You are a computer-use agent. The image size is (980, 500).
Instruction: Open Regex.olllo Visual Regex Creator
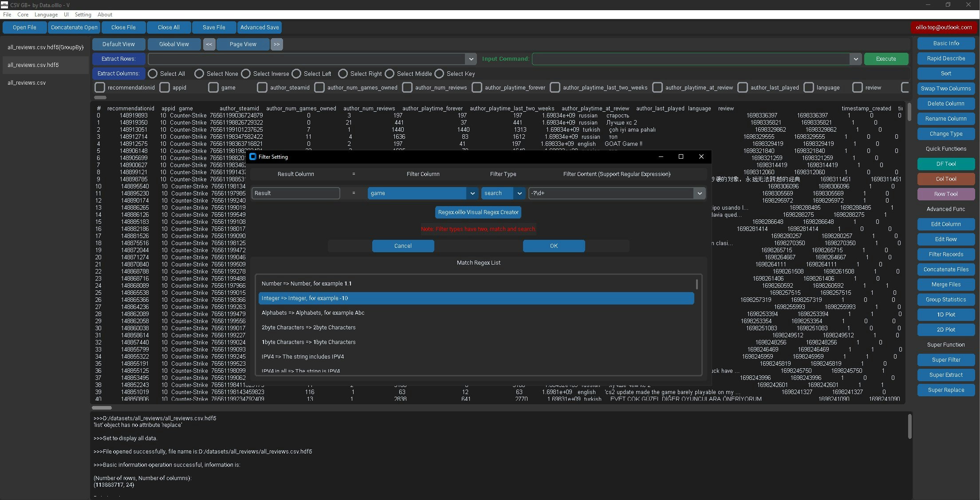click(x=478, y=212)
